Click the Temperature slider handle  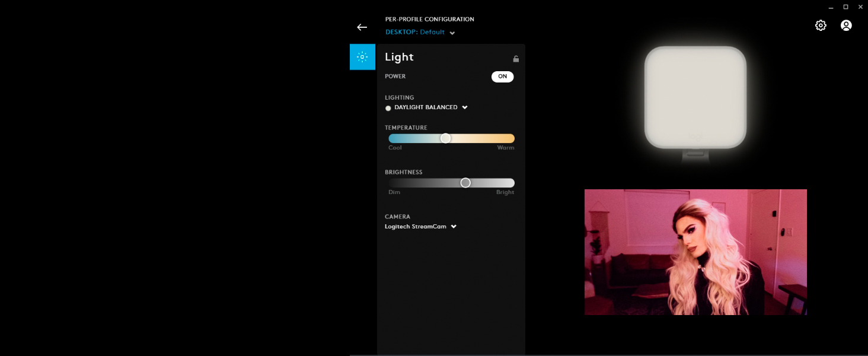point(446,138)
